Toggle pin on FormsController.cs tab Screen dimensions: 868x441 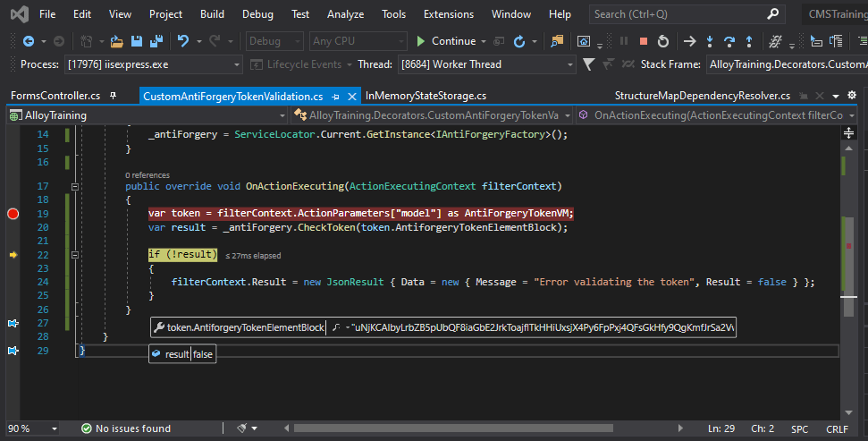113,96
